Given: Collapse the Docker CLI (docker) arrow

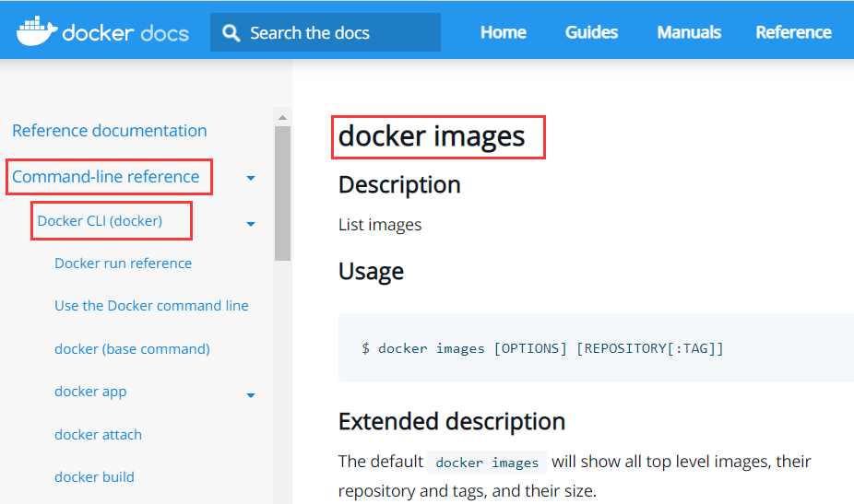Looking at the screenshot, I should [251, 224].
